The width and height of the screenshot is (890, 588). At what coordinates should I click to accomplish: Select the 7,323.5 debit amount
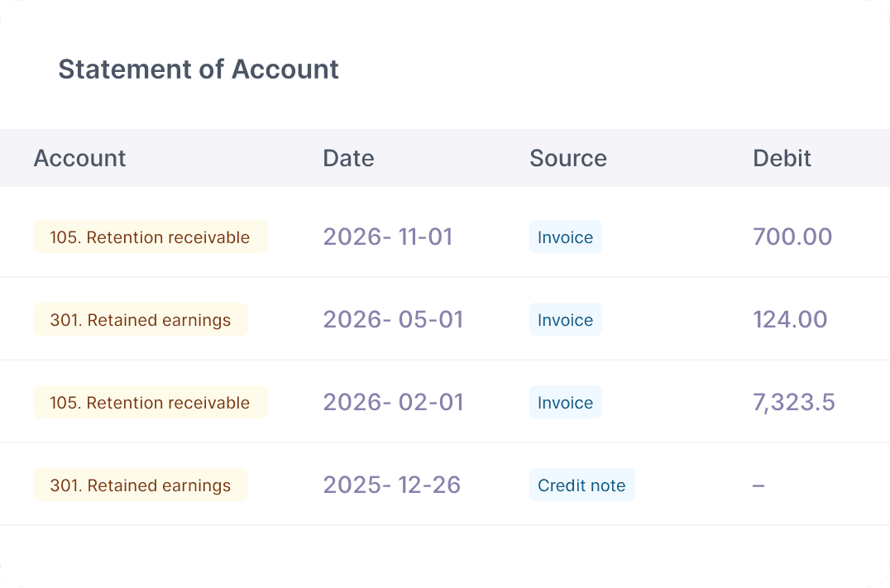793,403
